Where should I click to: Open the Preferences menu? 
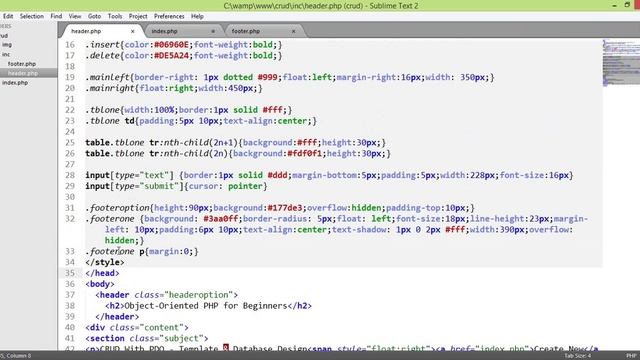(169, 16)
